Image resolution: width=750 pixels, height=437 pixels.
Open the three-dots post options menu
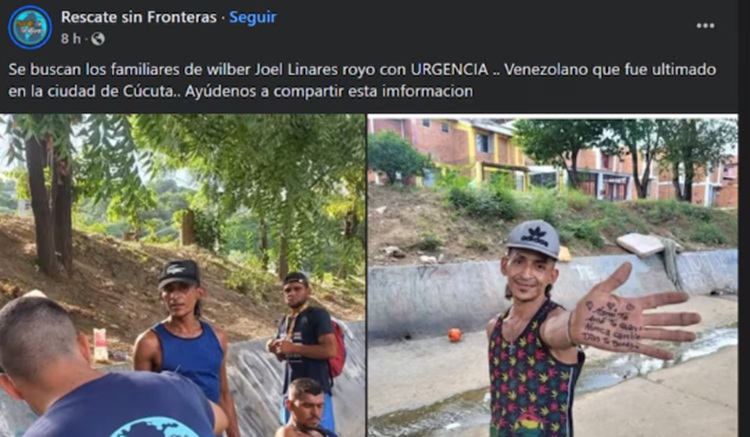click(705, 26)
